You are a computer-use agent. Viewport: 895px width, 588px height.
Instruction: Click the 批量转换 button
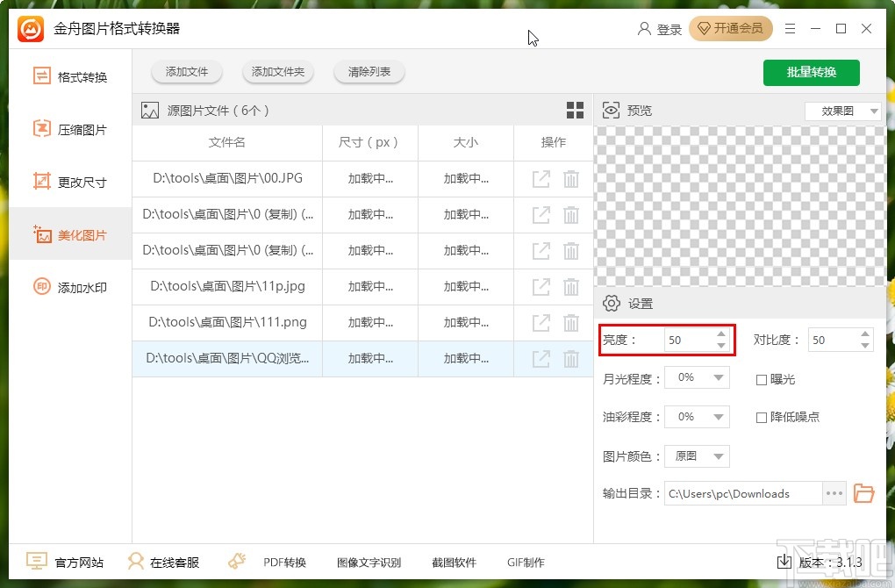coord(811,73)
